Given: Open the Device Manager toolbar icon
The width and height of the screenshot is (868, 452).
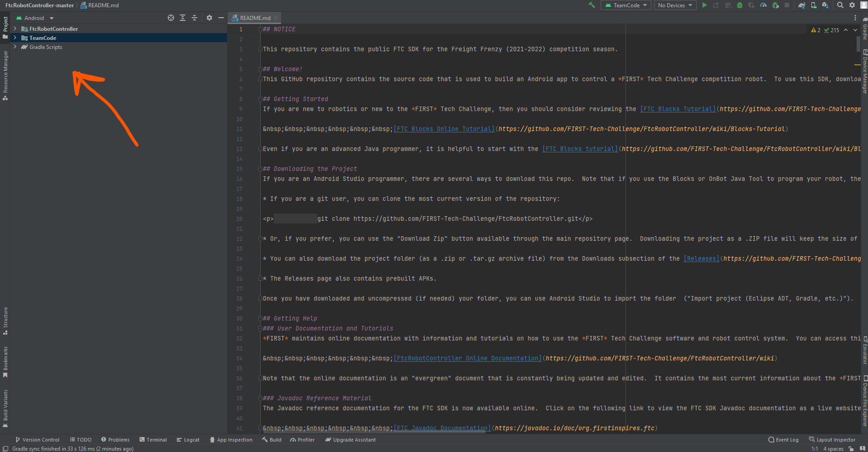Looking at the screenshot, I should click(814, 5).
